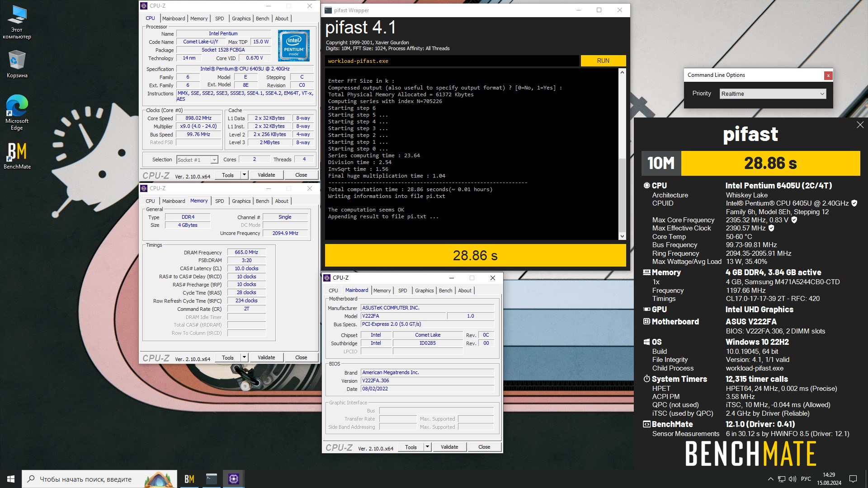This screenshot has height=488, width=868.
Task: Show hidden tray icons chevron
Action: (770, 479)
